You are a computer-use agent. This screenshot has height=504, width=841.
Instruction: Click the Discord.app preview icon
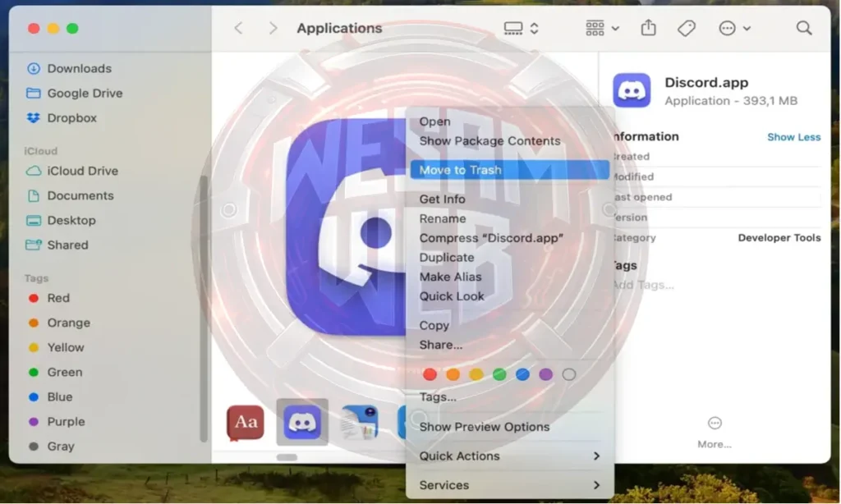click(x=632, y=90)
